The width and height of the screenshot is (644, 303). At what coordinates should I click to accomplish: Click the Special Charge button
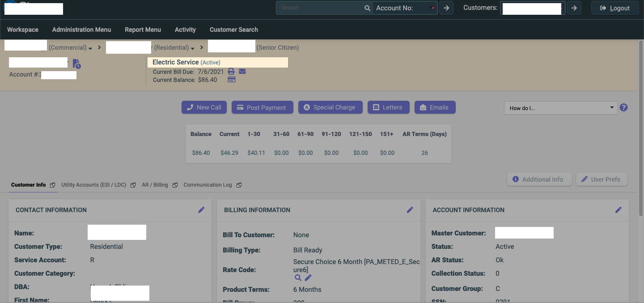click(329, 107)
